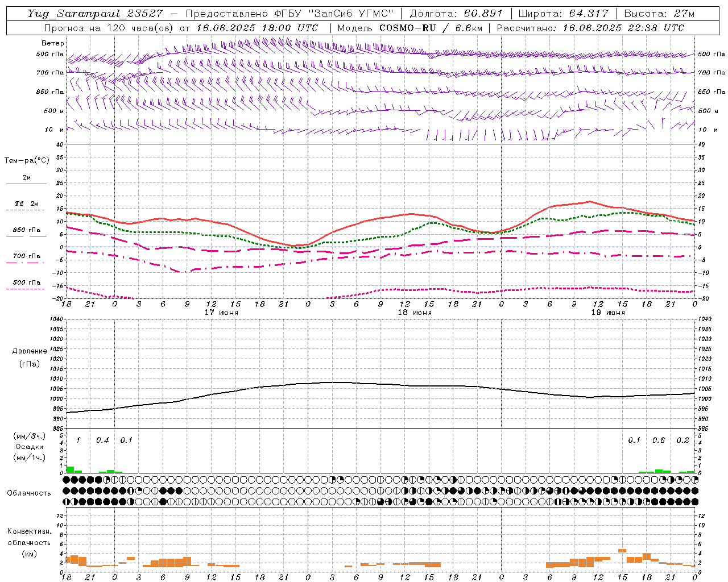Select the 3-hour precipitation value '0.2'
The height and width of the screenshot is (582, 728).
click(x=682, y=440)
